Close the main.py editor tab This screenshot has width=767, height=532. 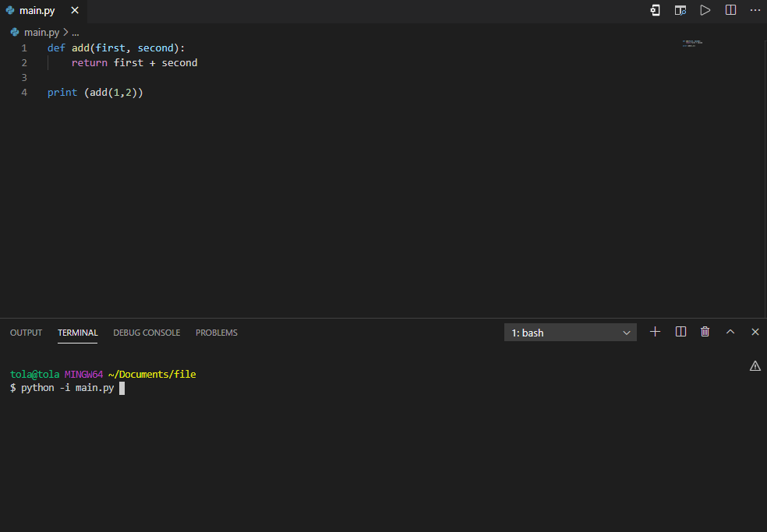click(x=74, y=10)
